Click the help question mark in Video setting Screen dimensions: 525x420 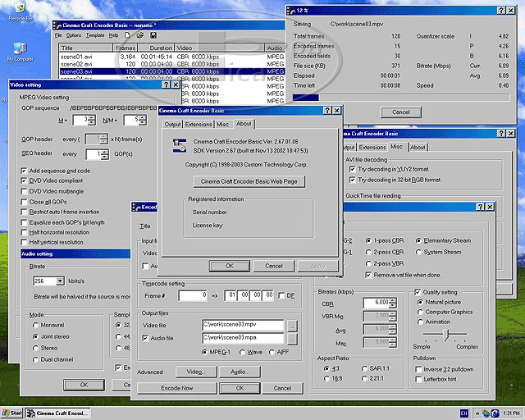click(x=166, y=84)
